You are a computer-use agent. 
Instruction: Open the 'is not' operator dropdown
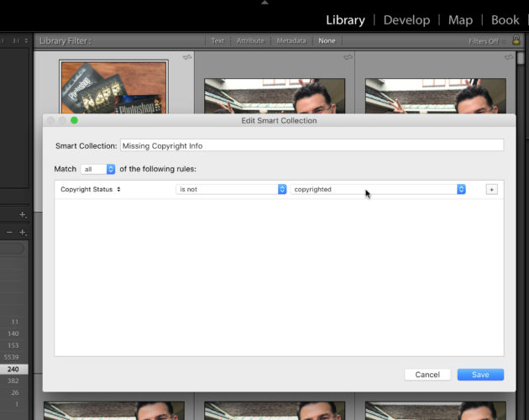(x=231, y=189)
